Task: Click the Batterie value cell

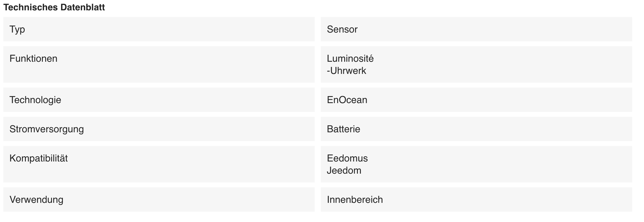Action: pyautogui.click(x=476, y=129)
